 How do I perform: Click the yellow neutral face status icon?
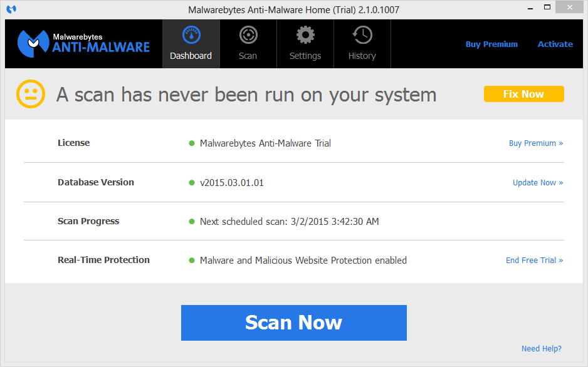point(29,95)
